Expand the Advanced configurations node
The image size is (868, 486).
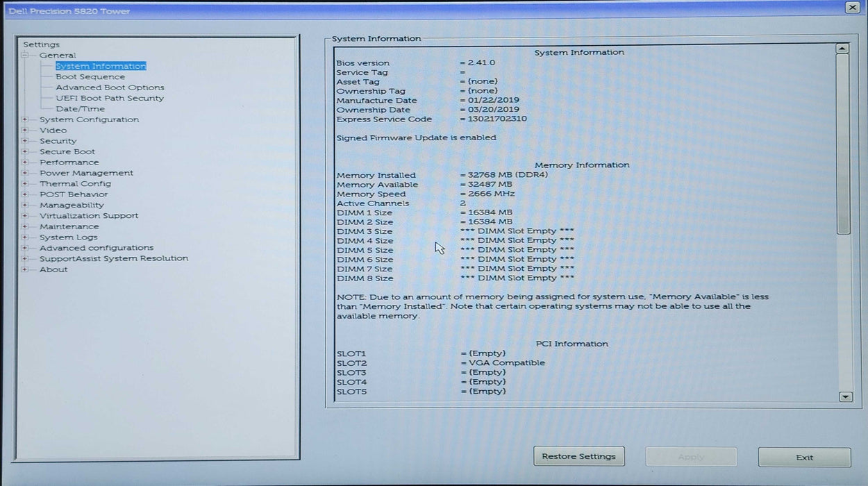[x=25, y=248]
